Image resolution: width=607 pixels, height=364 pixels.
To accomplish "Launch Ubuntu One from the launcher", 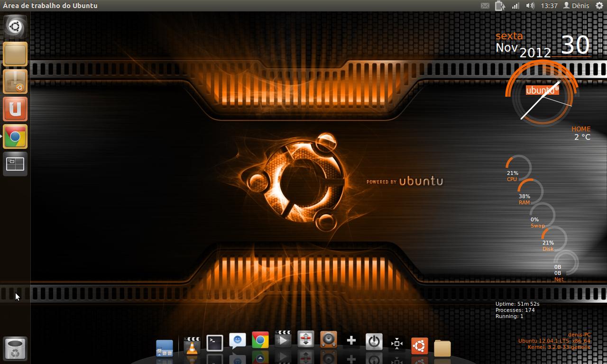I will [x=15, y=109].
